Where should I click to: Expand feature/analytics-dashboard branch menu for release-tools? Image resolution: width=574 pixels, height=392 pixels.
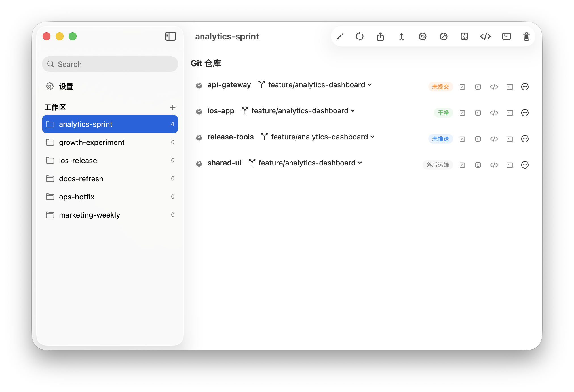pyautogui.click(x=373, y=137)
